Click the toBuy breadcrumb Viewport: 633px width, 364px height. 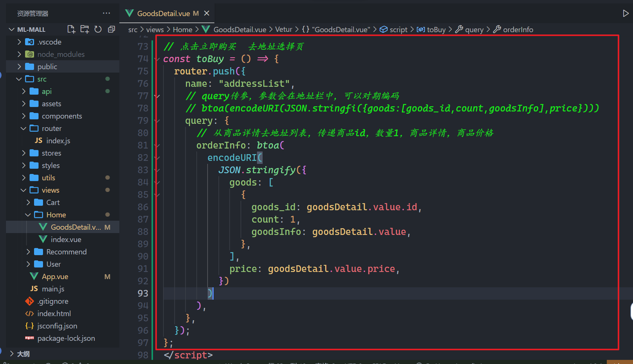pos(436,30)
